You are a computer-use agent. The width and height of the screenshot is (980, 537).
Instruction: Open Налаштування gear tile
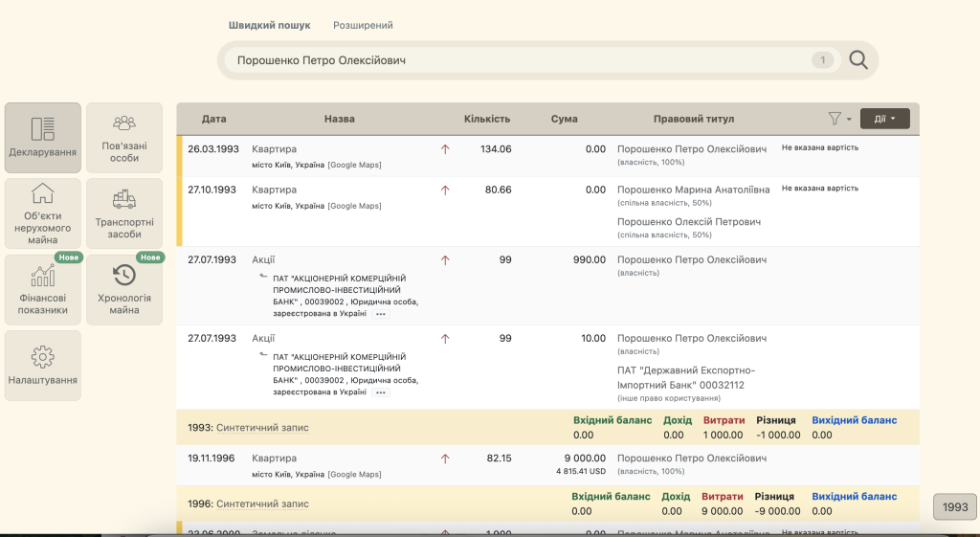tap(42, 366)
